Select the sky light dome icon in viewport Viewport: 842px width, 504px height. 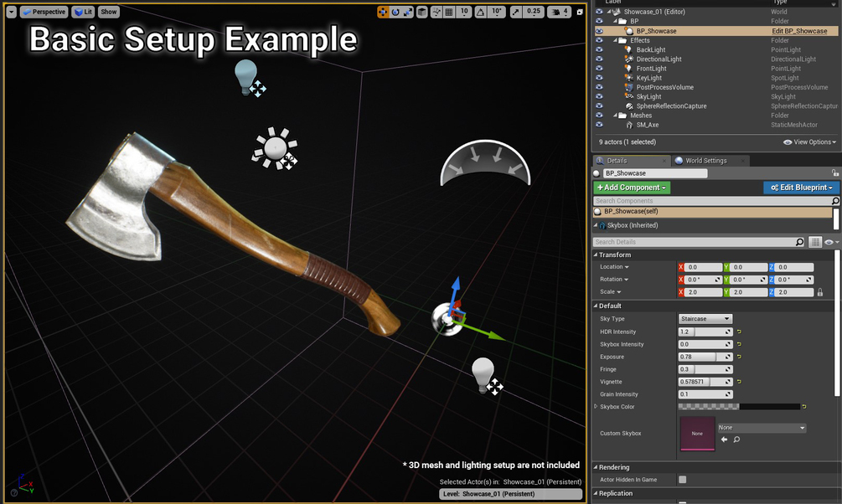(x=485, y=163)
